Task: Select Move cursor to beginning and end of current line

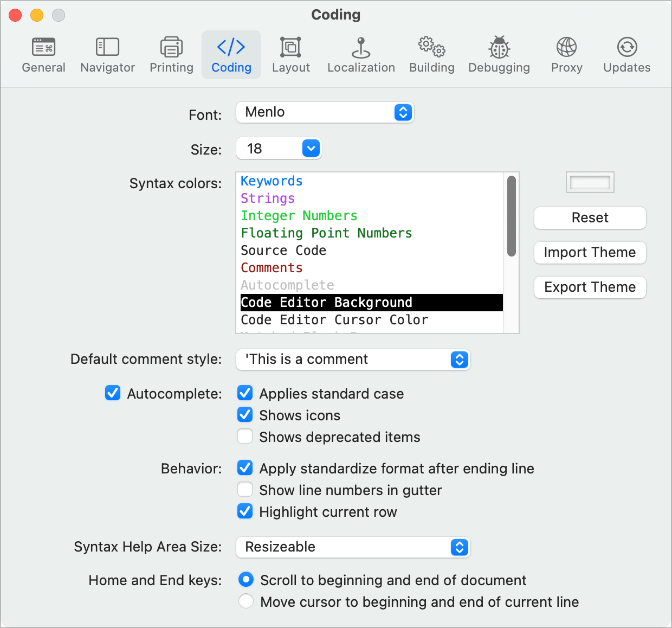Action: click(x=246, y=601)
